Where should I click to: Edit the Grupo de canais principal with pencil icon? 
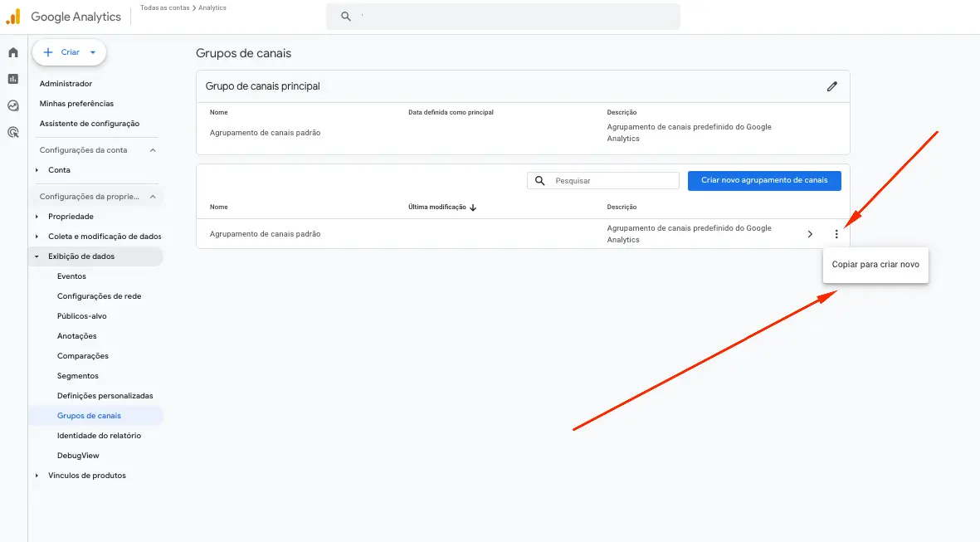832,85
